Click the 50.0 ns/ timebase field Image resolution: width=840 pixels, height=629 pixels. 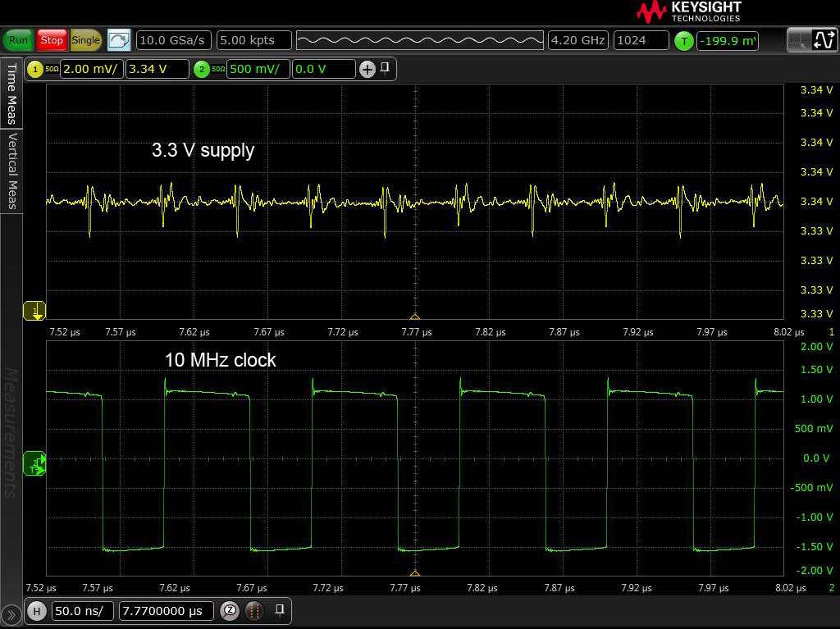tap(83, 611)
